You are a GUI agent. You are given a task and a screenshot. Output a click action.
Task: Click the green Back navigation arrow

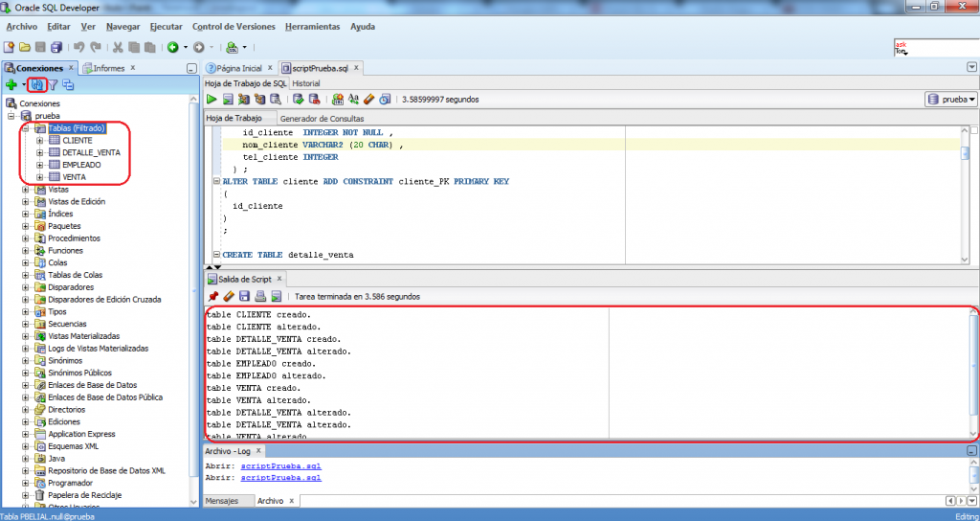tap(173, 47)
